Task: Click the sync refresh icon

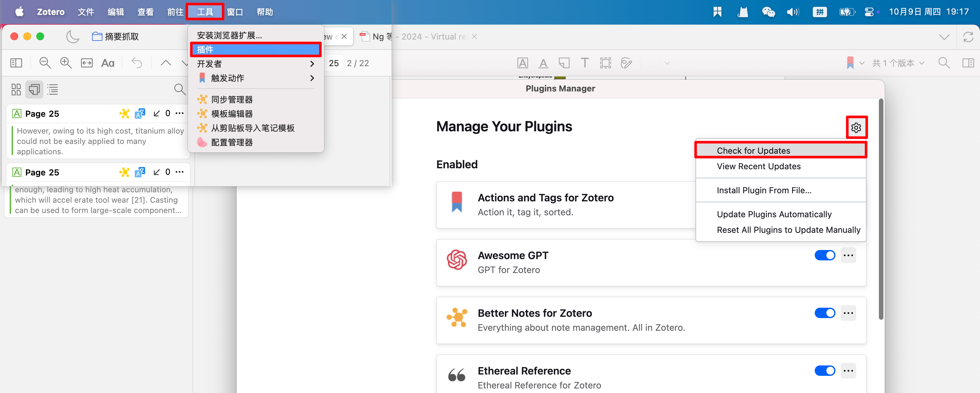Action: [968, 37]
